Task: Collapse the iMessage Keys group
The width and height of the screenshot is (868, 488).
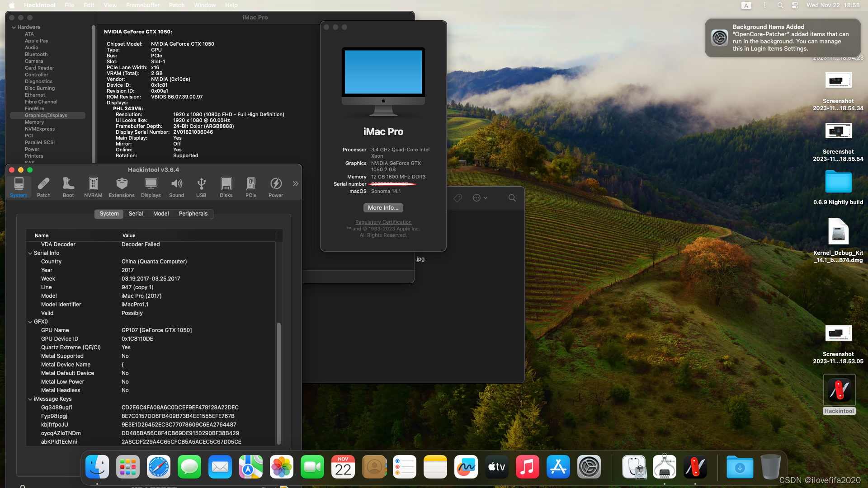Action: (x=30, y=399)
